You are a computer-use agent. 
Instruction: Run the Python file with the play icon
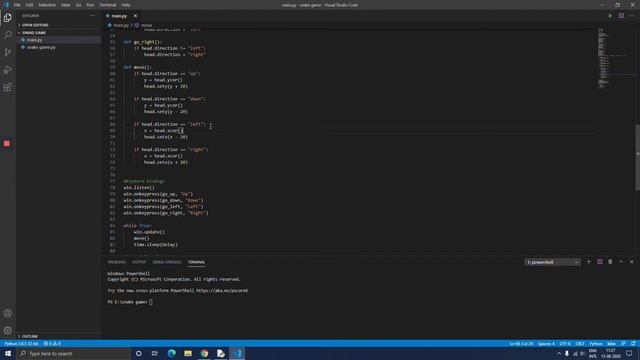coord(610,16)
